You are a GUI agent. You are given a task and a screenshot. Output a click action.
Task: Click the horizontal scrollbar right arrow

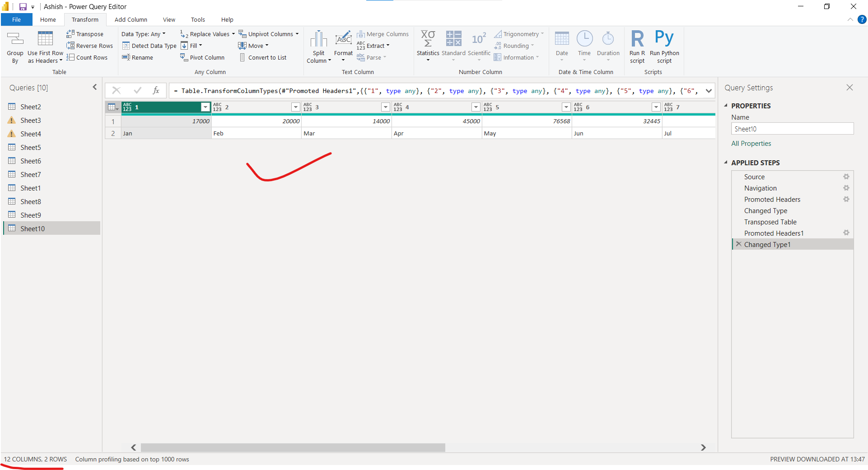tap(703, 447)
